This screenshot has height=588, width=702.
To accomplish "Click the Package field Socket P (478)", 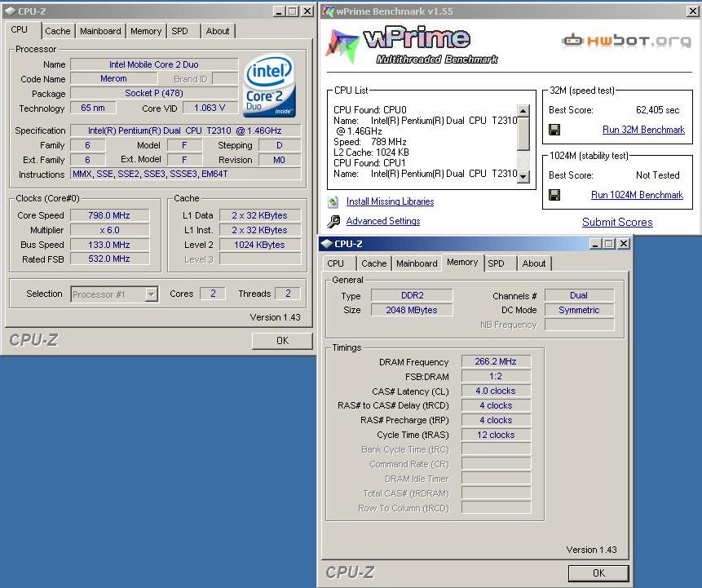I will (x=154, y=93).
